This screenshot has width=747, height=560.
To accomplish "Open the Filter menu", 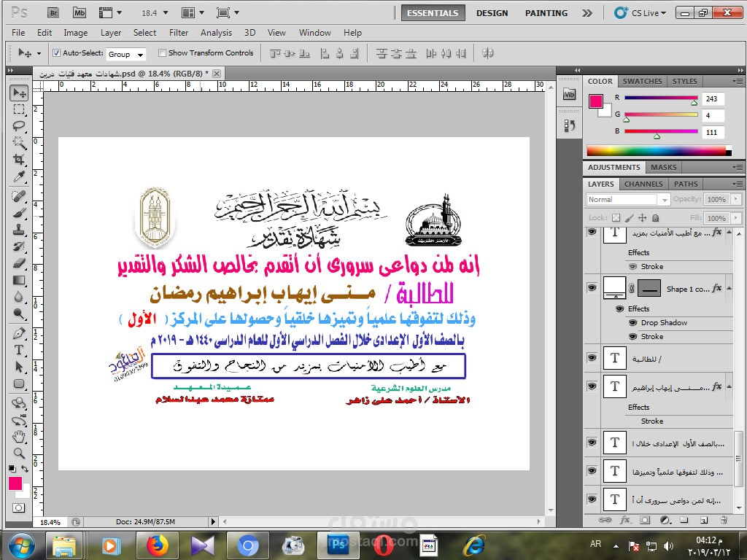I will click(180, 33).
